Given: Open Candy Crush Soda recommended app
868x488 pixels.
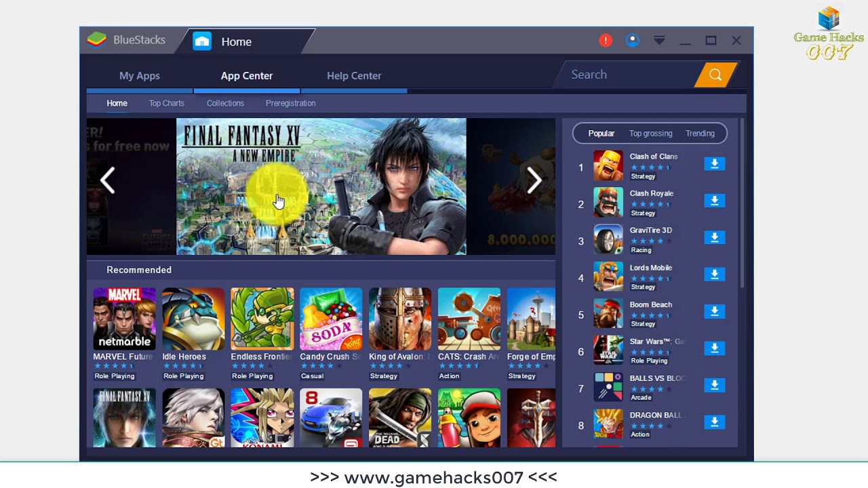Looking at the screenshot, I should point(331,319).
